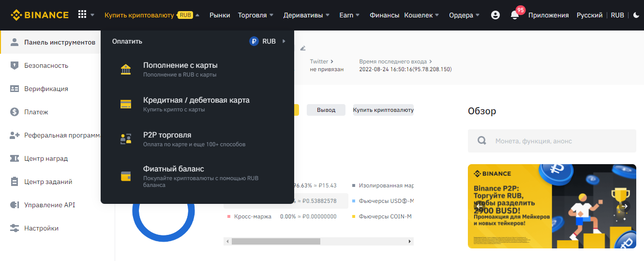Click the Управление API plug icon
Image resolution: width=644 pixels, height=261 pixels.
click(x=15, y=205)
